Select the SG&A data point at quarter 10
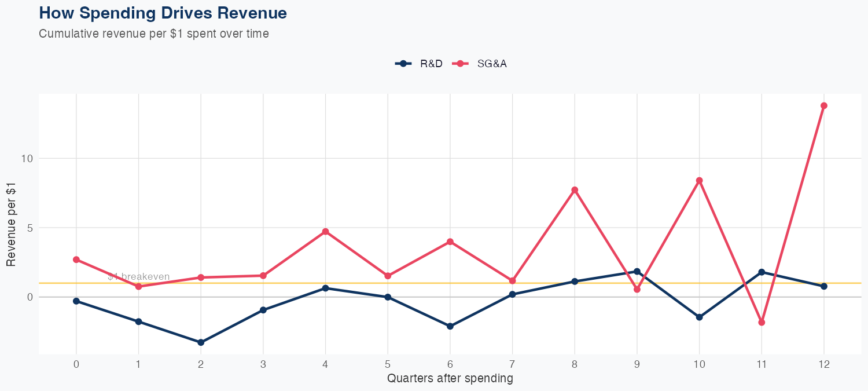The image size is (868, 391). pyautogui.click(x=699, y=181)
